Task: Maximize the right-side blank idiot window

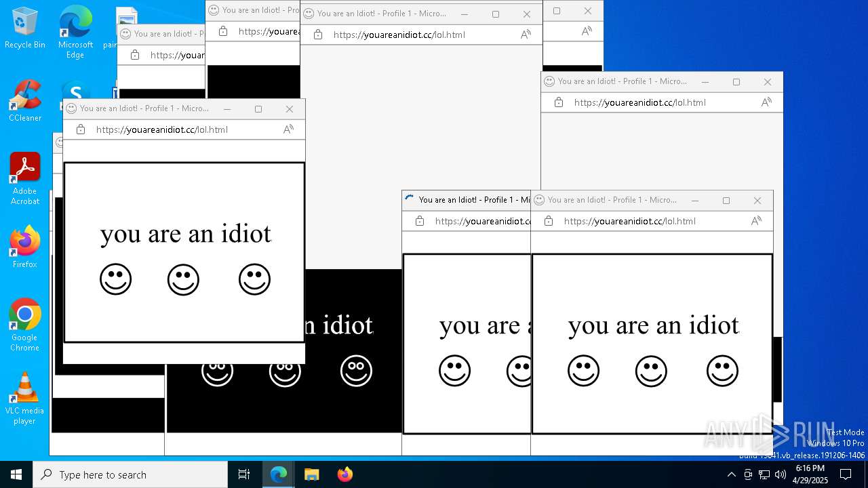Action: pos(736,82)
